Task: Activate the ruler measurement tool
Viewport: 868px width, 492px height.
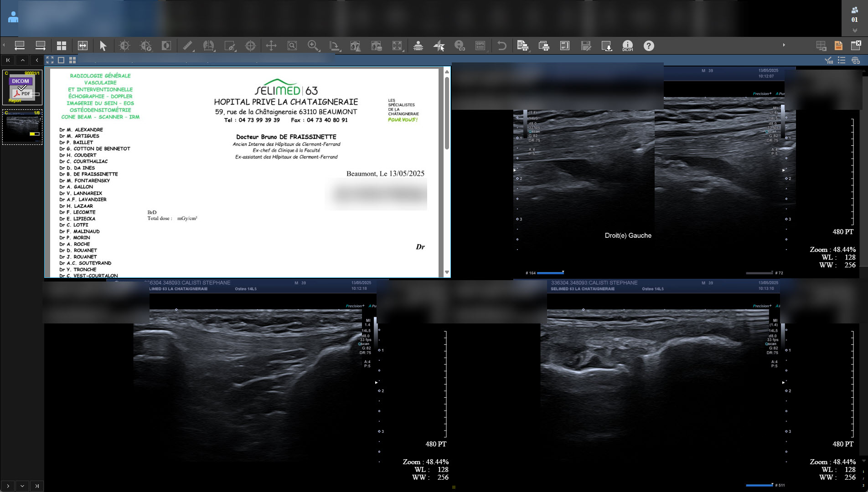Action: pos(187,46)
